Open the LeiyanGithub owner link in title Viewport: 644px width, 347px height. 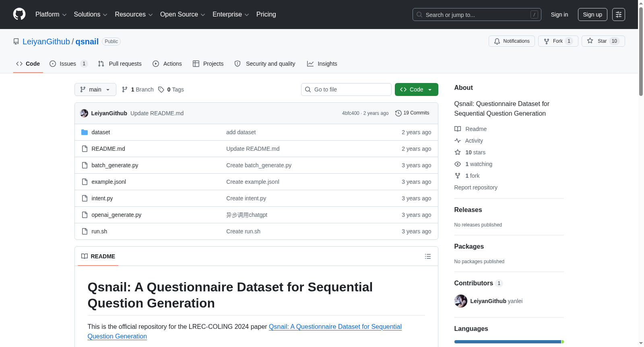(x=46, y=42)
